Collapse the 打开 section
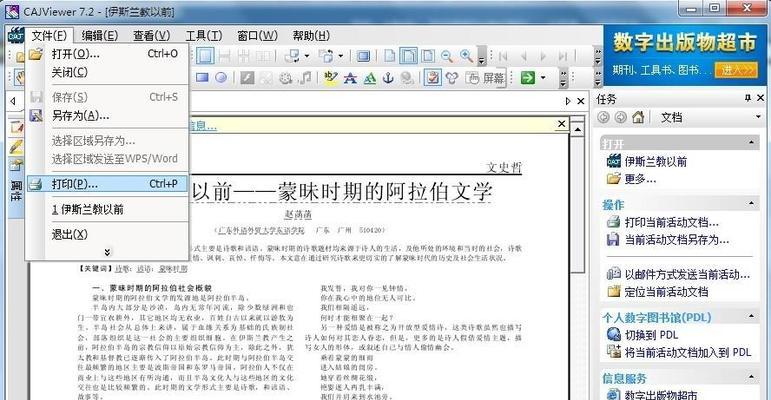 (751, 143)
